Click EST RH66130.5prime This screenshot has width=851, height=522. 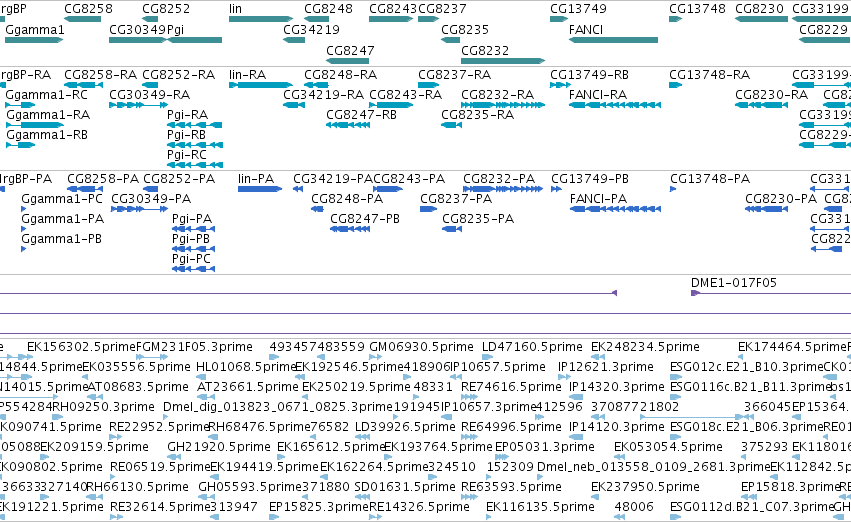137,488
